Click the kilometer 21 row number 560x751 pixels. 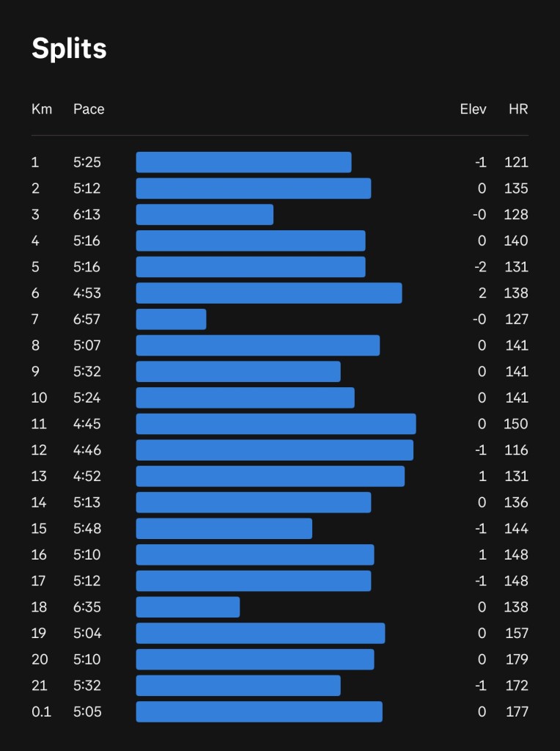(40, 686)
